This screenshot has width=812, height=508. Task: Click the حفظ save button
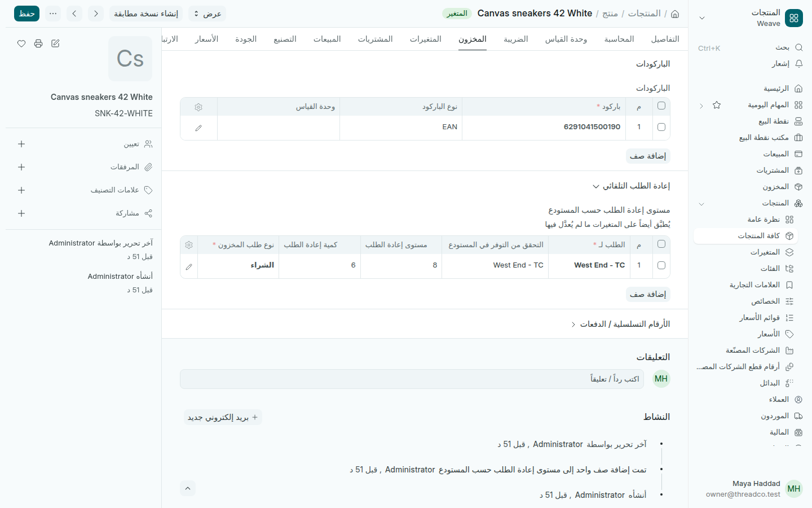27,14
